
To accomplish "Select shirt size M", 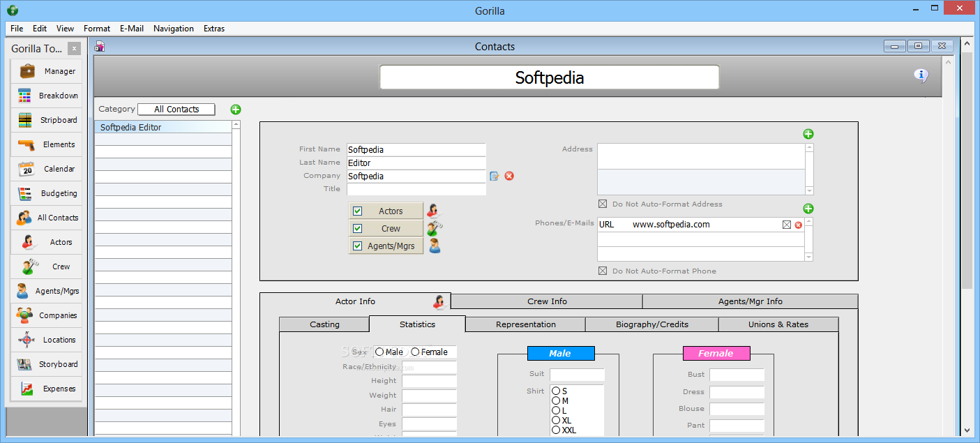I will click(x=556, y=400).
